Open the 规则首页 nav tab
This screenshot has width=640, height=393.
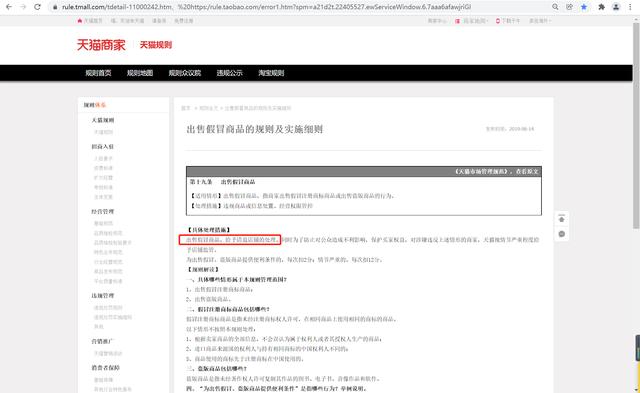98,73
